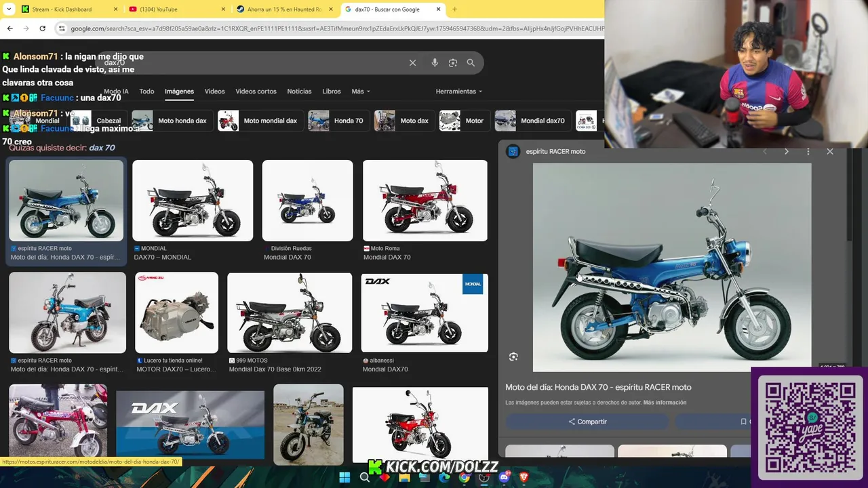Click the browser forward arrow
Viewport: 868px width, 488px height.
pos(26,28)
